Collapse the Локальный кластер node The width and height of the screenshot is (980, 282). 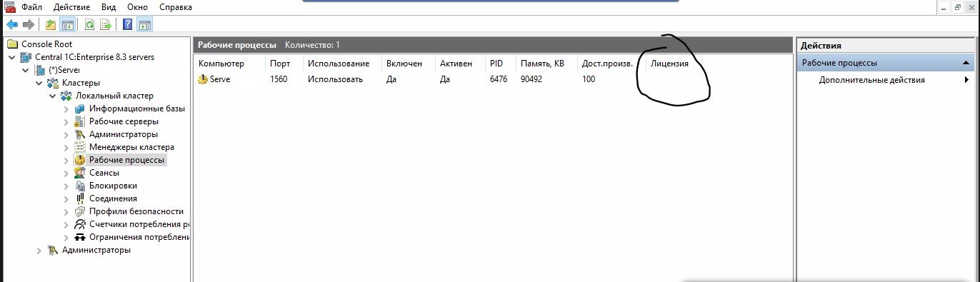point(53,96)
